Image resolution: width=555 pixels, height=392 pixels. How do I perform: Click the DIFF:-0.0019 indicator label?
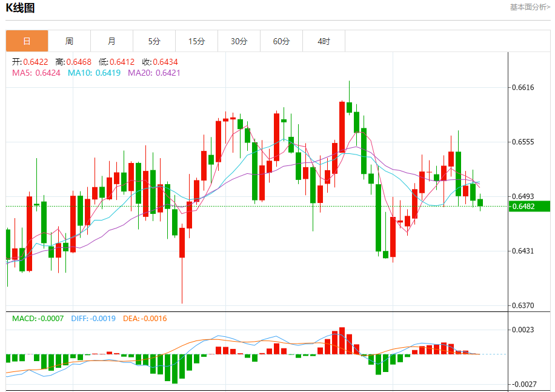93,319
